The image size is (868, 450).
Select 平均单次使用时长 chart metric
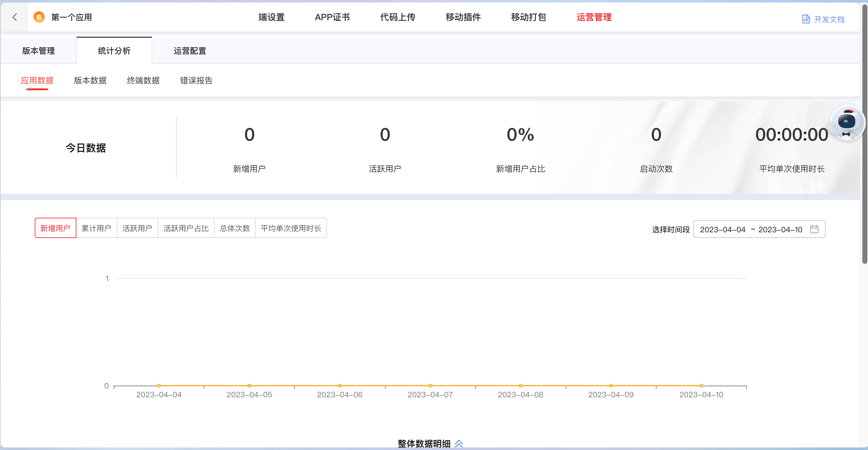click(291, 228)
